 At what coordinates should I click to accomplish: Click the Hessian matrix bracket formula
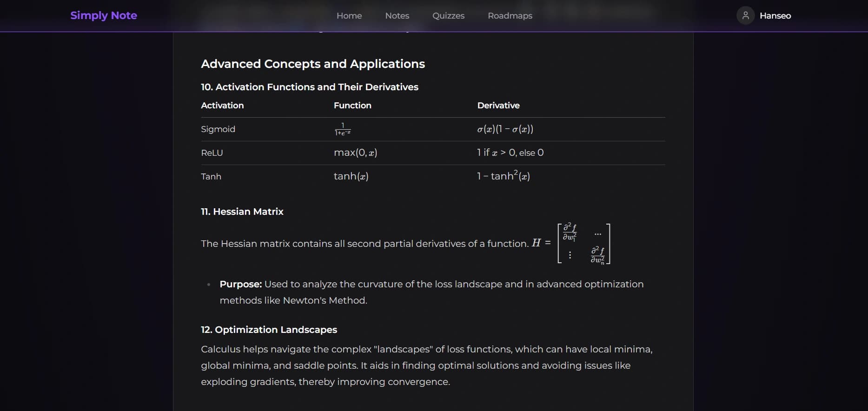point(583,244)
